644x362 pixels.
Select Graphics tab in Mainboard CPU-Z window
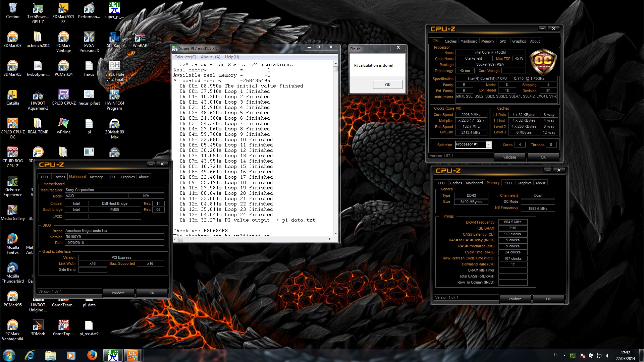coord(127,177)
